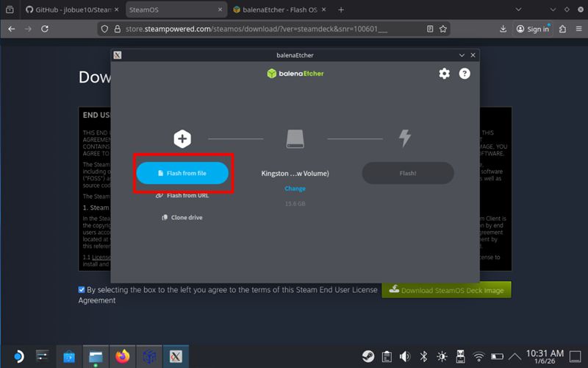Open Firefox hamburger application menu
Screen dimensions: 588x368
tap(578, 29)
